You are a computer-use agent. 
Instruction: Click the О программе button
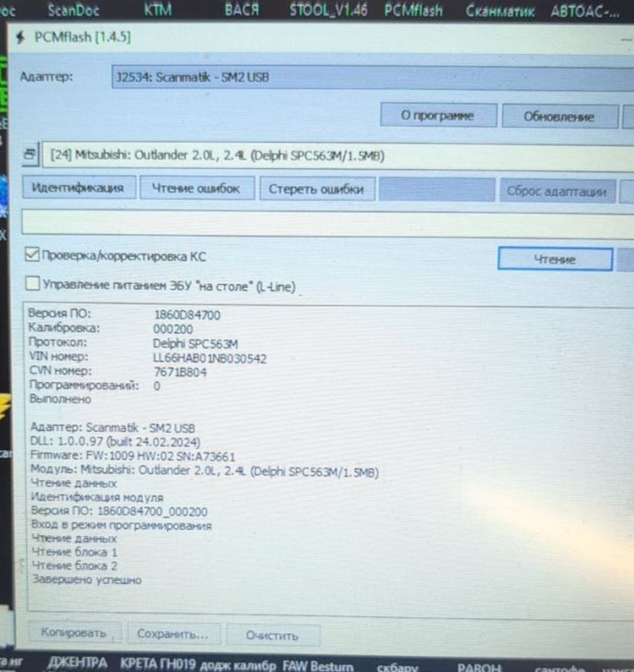click(x=438, y=115)
